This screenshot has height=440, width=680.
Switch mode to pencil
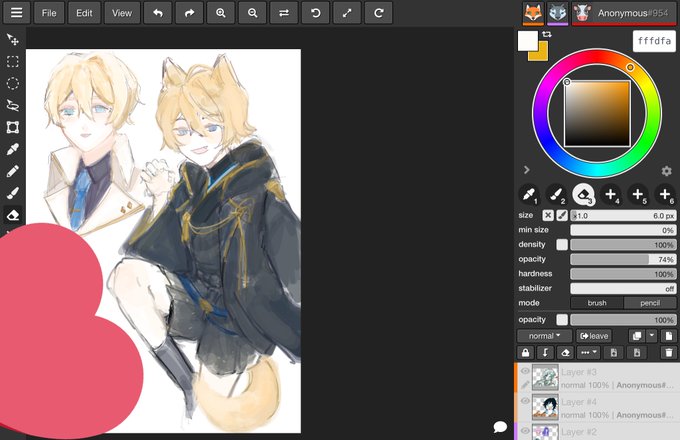point(650,303)
